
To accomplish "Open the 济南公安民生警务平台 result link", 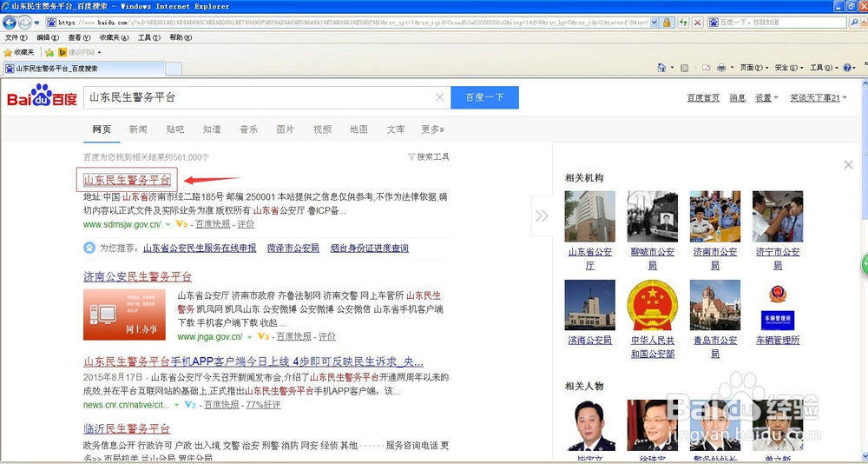I will pos(137,276).
